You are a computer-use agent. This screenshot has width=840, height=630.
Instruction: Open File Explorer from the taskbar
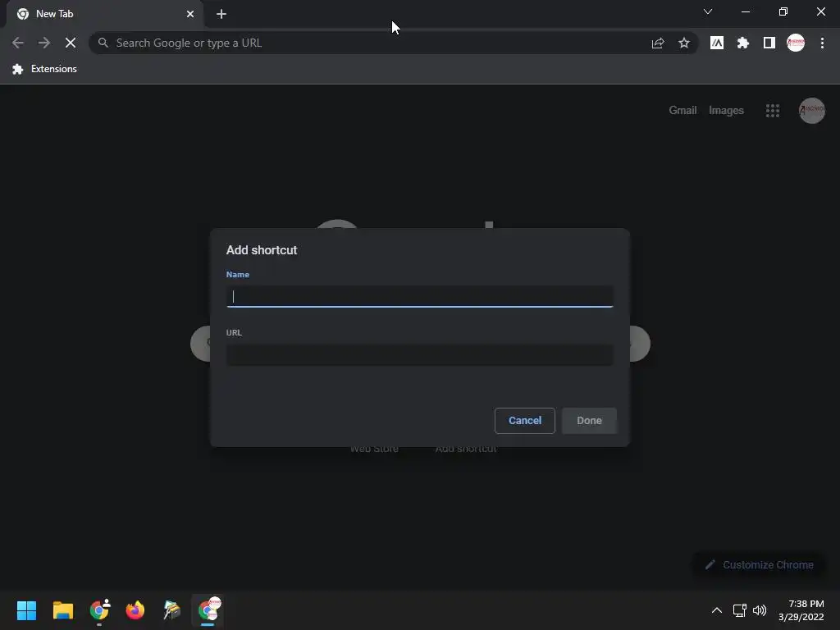coord(62,610)
